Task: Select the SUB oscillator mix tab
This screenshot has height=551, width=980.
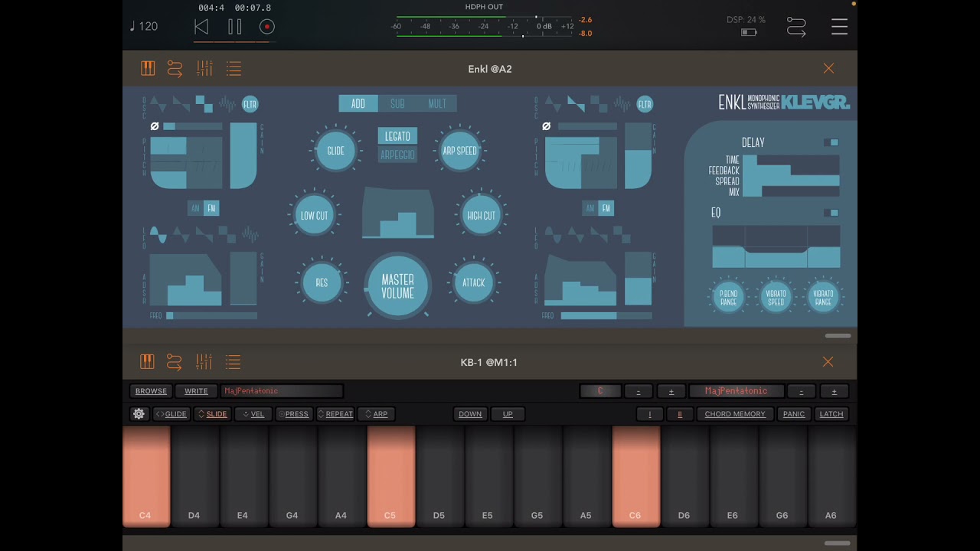Action: (x=397, y=103)
